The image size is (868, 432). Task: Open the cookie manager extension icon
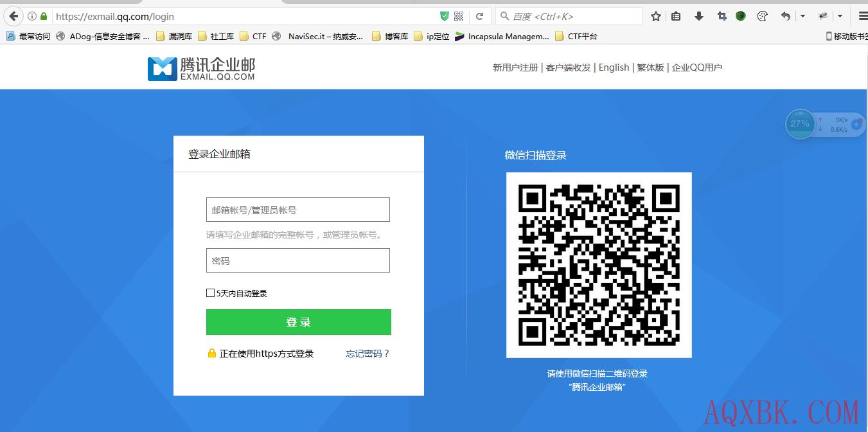click(763, 16)
